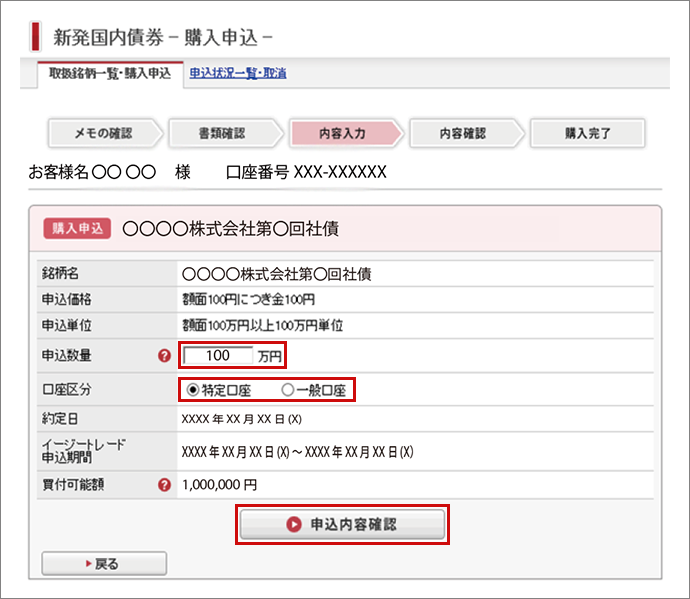Screen dimensions: 690x599
Task: Click the 口座区分 row label
Action: click(x=67, y=390)
